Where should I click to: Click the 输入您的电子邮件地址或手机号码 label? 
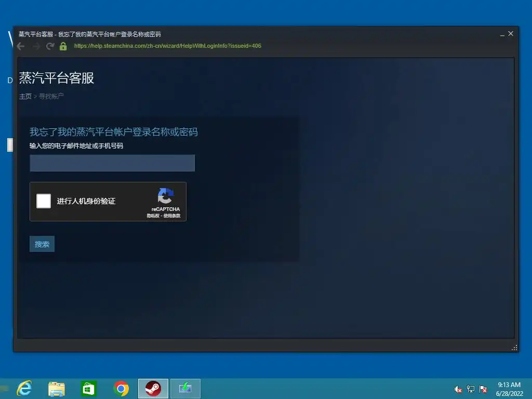tap(76, 146)
